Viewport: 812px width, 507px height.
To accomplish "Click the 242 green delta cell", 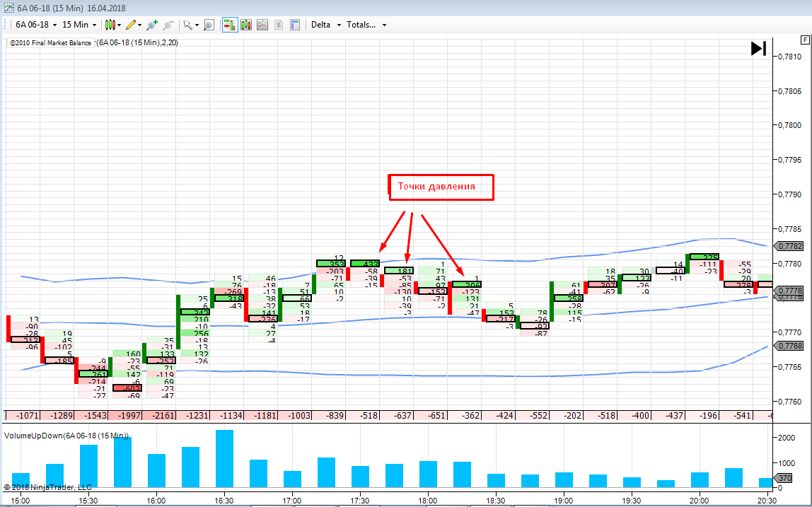I will click(195, 313).
